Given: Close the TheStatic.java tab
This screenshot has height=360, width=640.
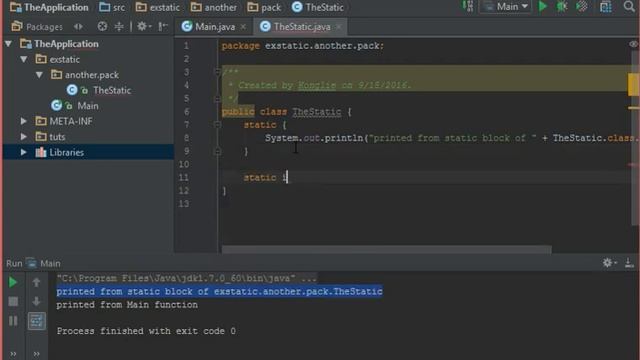Looking at the screenshot, I should 338,27.
